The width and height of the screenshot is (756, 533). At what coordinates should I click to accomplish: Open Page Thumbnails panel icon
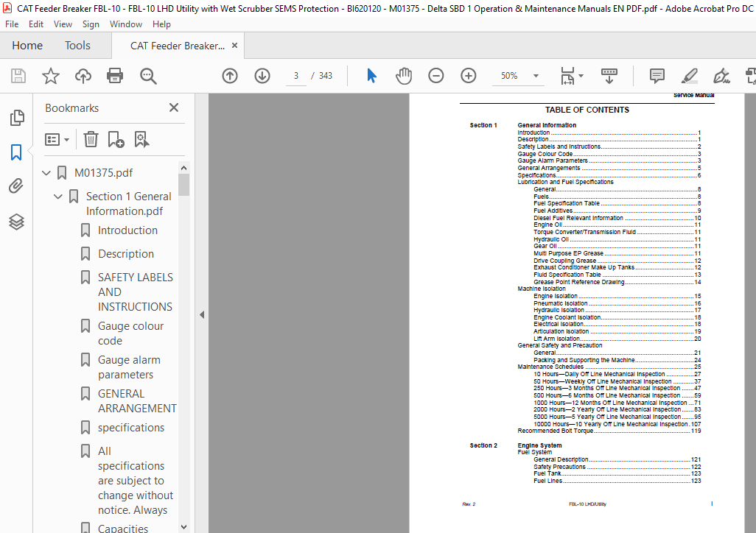[x=17, y=118]
